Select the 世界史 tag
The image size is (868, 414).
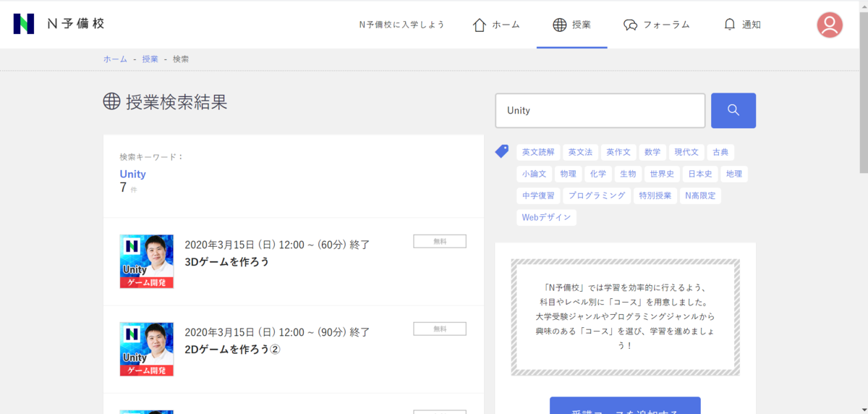pyautogui.click(x=662, y=174)
